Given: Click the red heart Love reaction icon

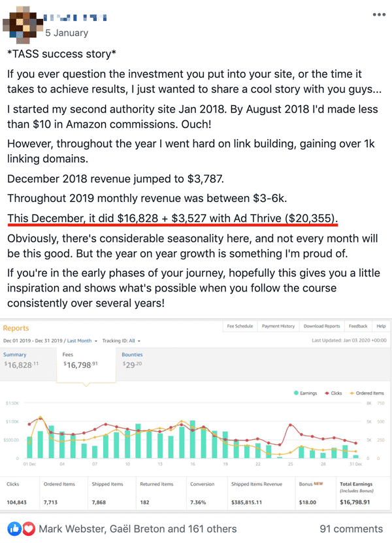Looking at the screenshot, I should (28, 529).
